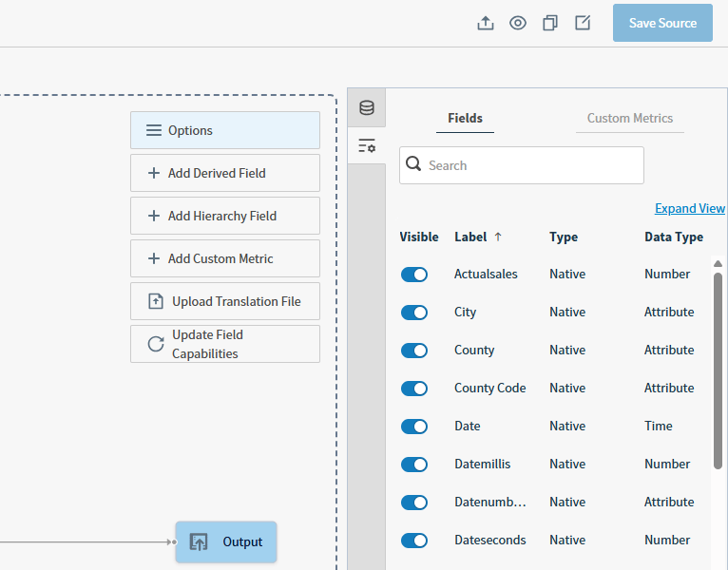
Task: Click the scrollbar up arrow
Action: coord(718,264)
